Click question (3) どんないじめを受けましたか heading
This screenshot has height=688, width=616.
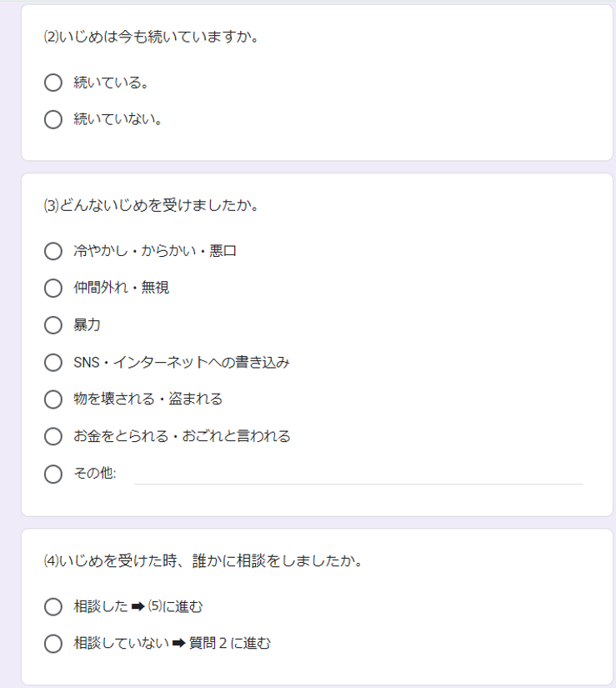point(151,205)
